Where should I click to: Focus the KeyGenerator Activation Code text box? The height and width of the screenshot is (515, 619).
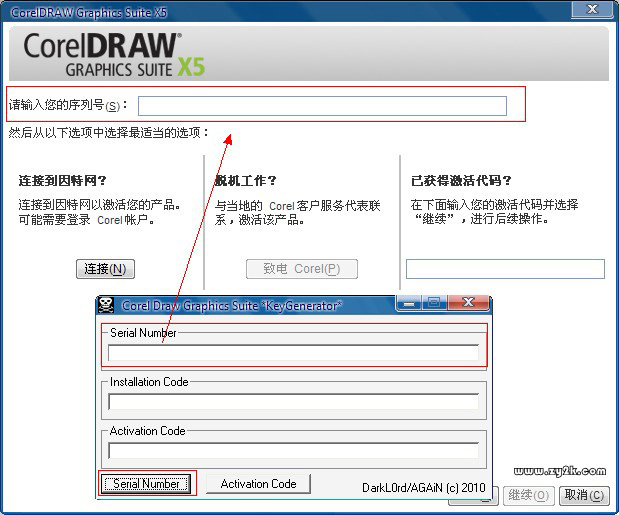294,450
